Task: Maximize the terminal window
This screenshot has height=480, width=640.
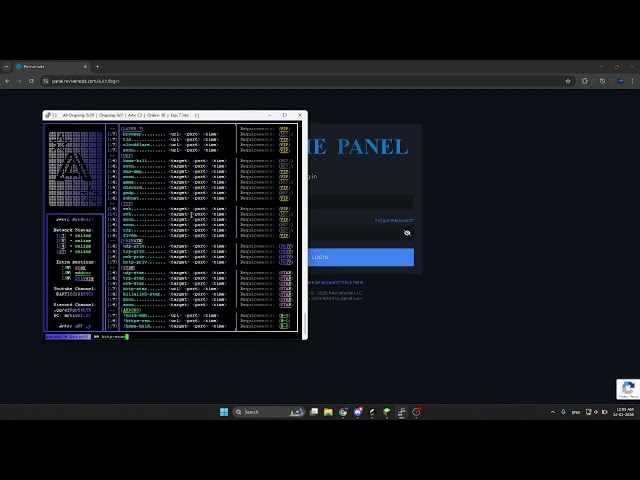Action: pyautogui.click(x=284, y=115)
